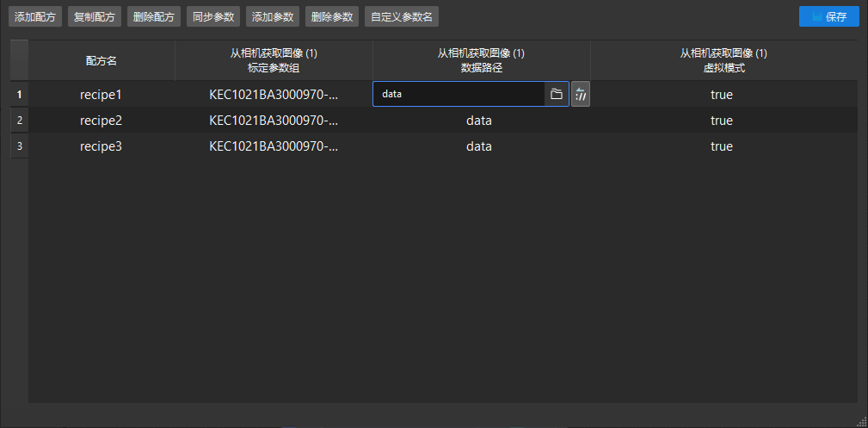Select recipe2 calibration parameter group cell

[274, 121]
